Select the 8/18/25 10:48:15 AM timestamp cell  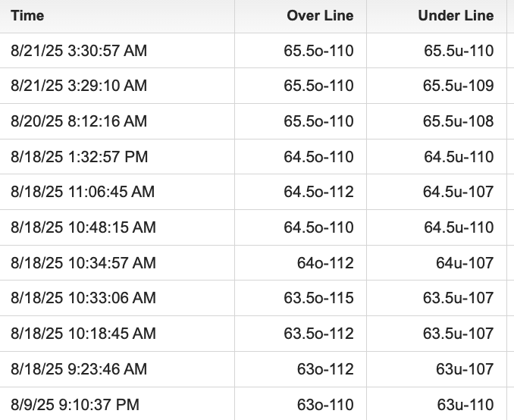tap(83, 227)
